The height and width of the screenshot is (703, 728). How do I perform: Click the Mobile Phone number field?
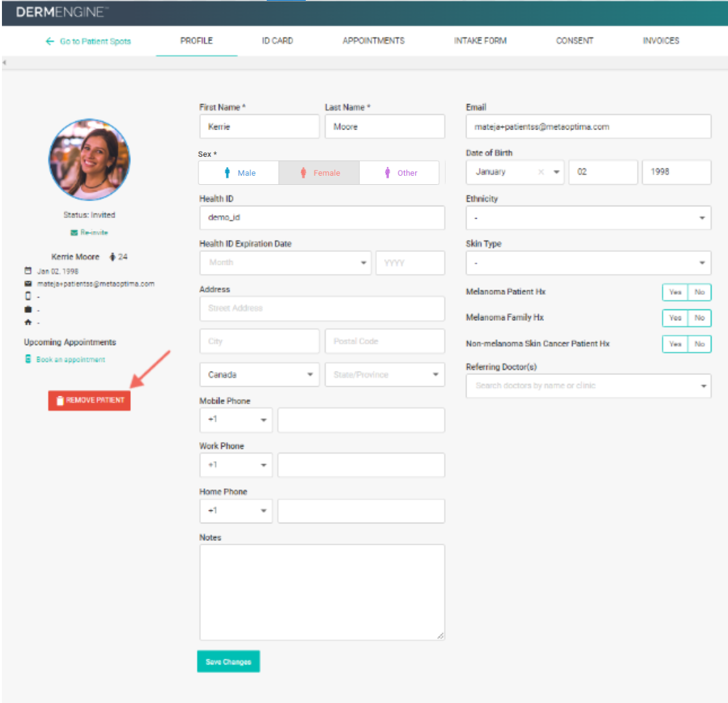pyautogui.click(x=361, y=420)
